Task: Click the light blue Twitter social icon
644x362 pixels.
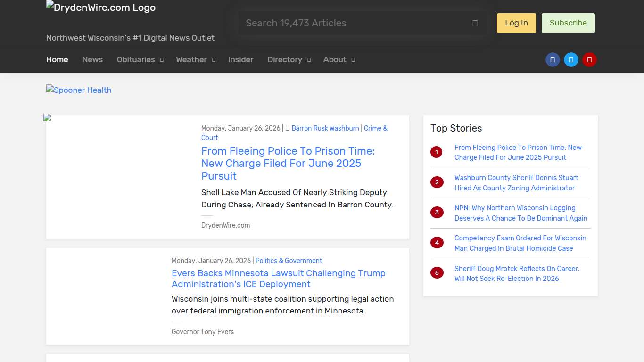Action: tap(571, 60)
